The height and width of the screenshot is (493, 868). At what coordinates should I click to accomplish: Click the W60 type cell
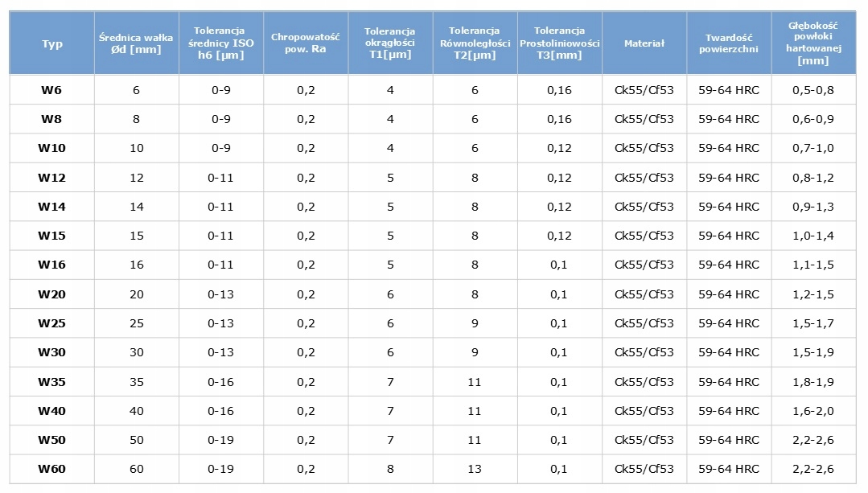(51, 469)
